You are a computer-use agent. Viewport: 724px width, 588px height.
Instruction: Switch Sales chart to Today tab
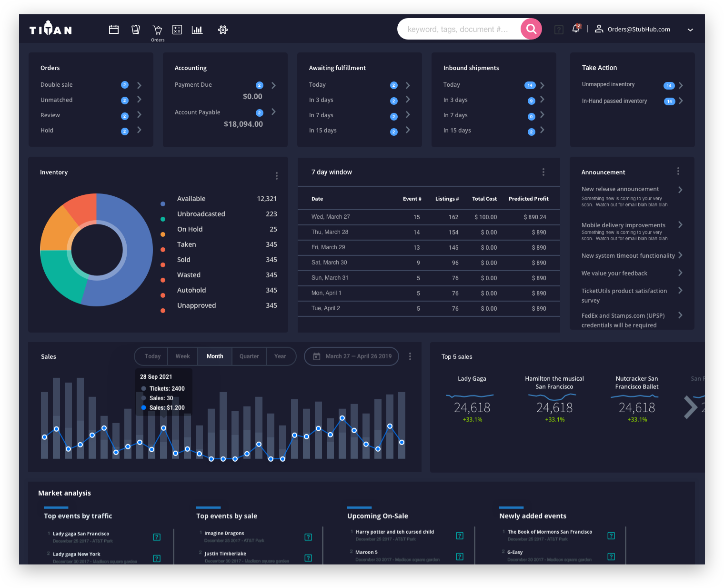152,356
